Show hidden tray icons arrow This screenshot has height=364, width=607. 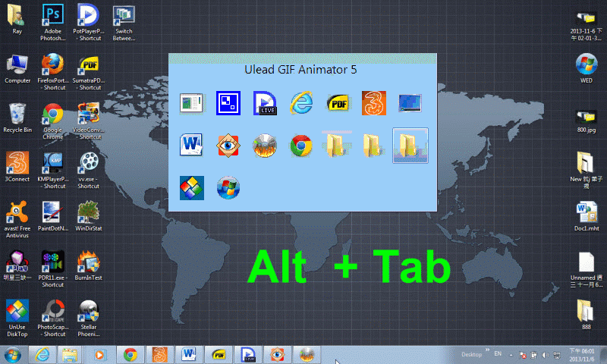click(x=511, y=355)
